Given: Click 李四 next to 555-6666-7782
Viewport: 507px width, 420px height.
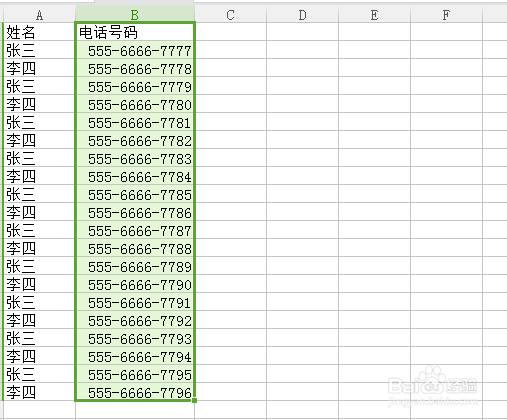Looking at the screenshot, I should 39,140.
